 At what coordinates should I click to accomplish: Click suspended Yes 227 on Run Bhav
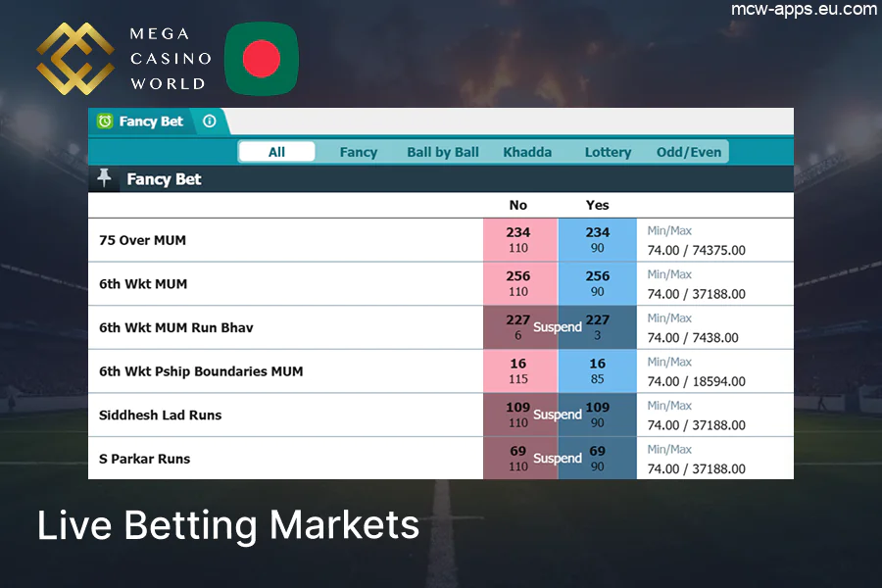coord(598,327)
